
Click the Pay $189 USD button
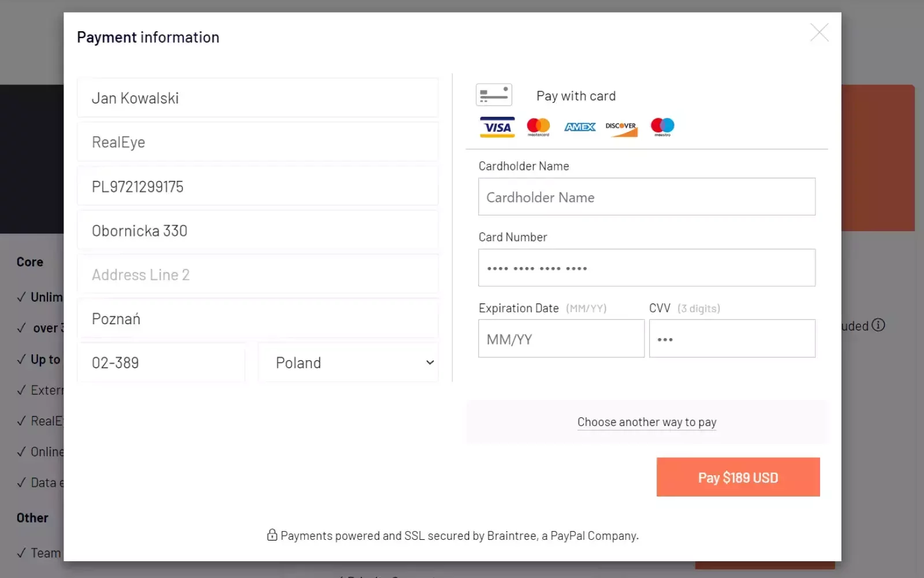[737, 477]
